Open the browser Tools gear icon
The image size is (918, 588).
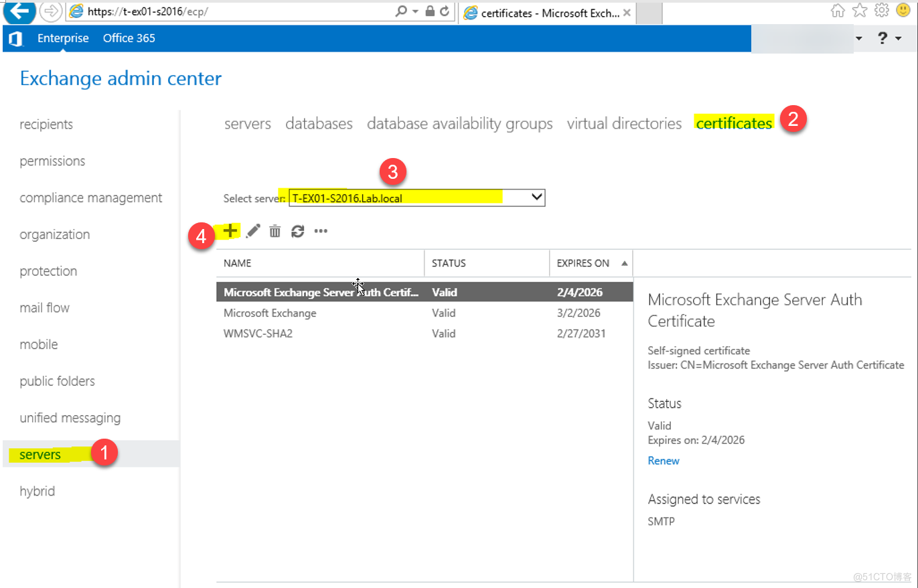(x=882, y=11)
